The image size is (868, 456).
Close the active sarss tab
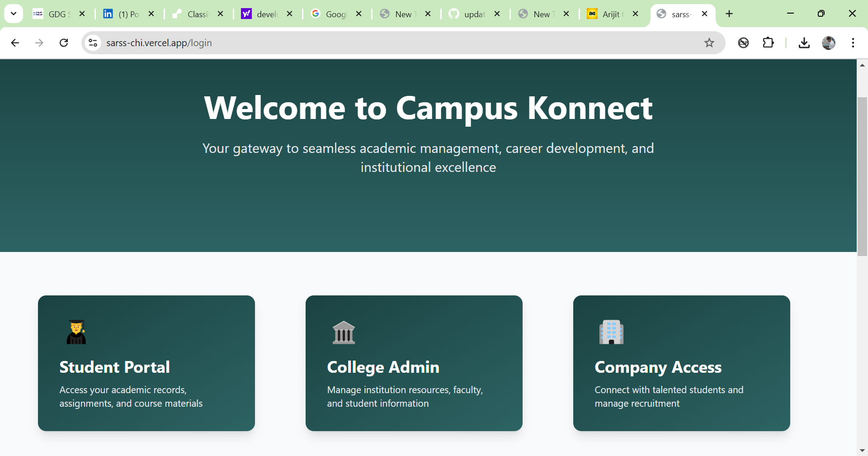(x=705, y=14)
